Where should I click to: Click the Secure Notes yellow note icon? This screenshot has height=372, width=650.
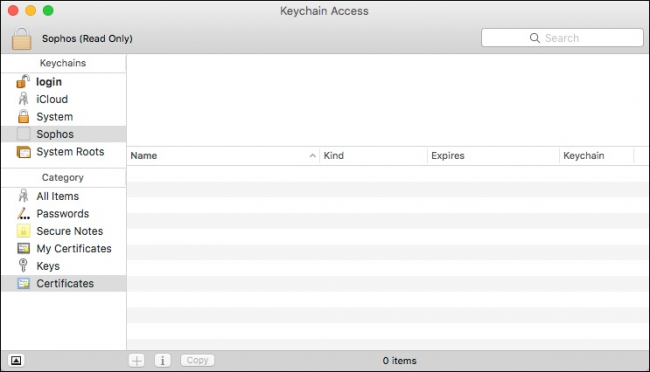tap(24, 231)
